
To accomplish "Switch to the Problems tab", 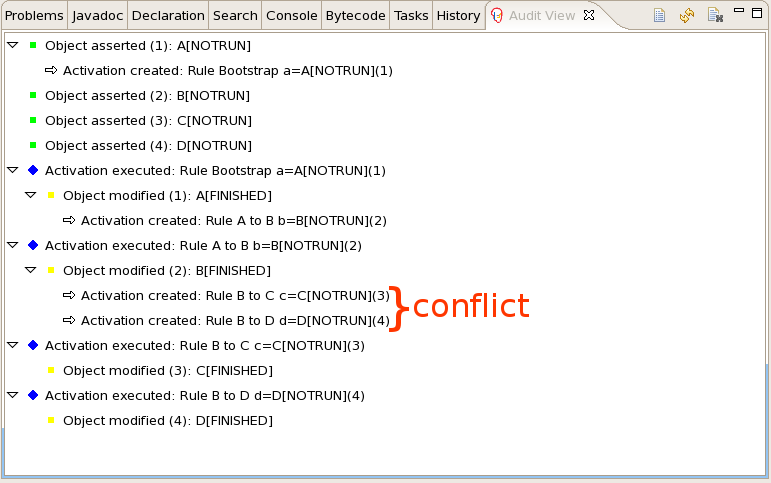I will (34, 16).
